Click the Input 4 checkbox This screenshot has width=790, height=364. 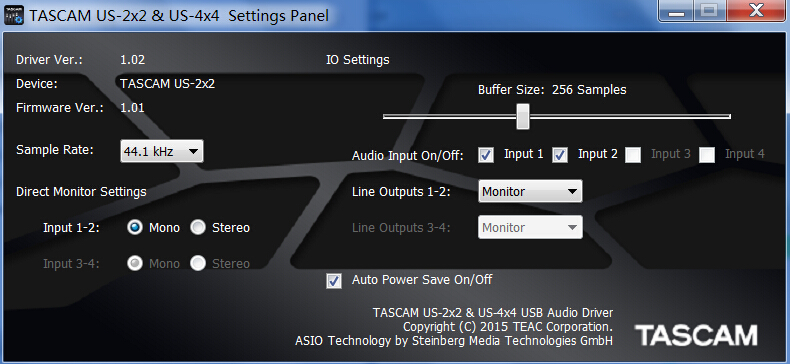pyautogui.click(x=707, y=155)
